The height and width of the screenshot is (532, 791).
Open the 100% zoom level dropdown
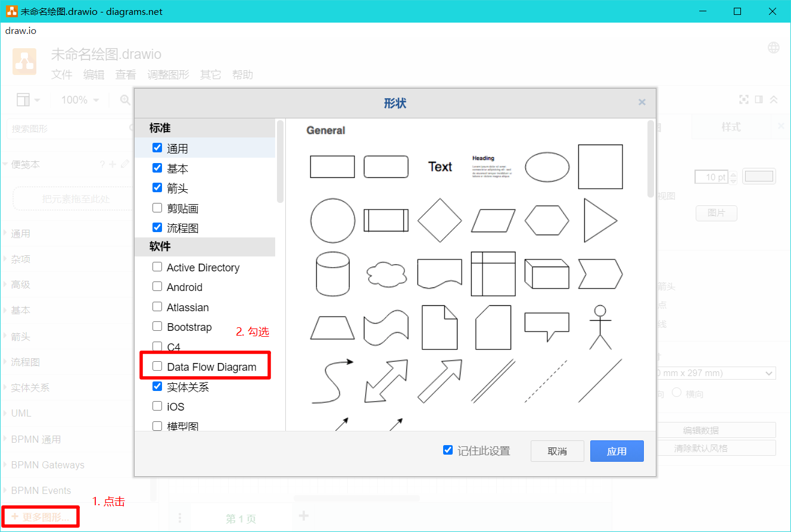78,99
